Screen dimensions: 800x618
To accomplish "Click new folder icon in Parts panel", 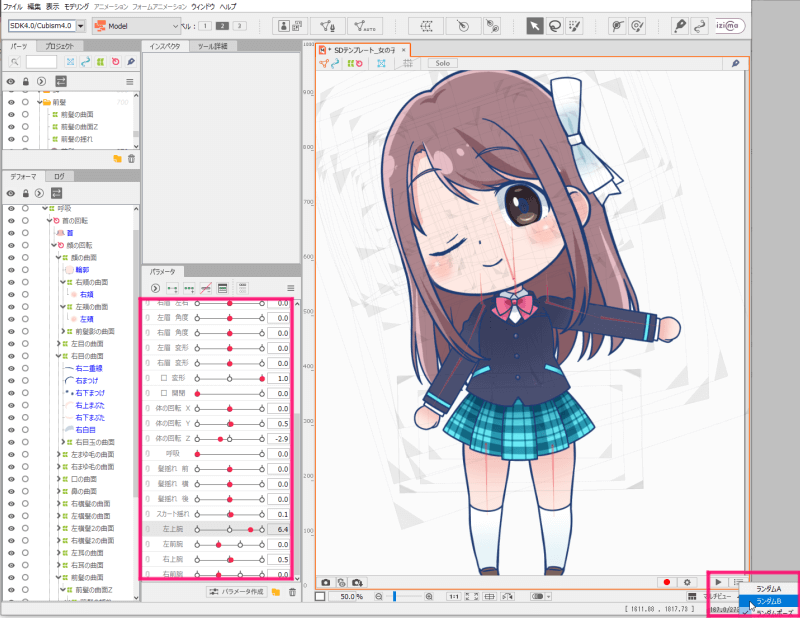I will (117, 159).
